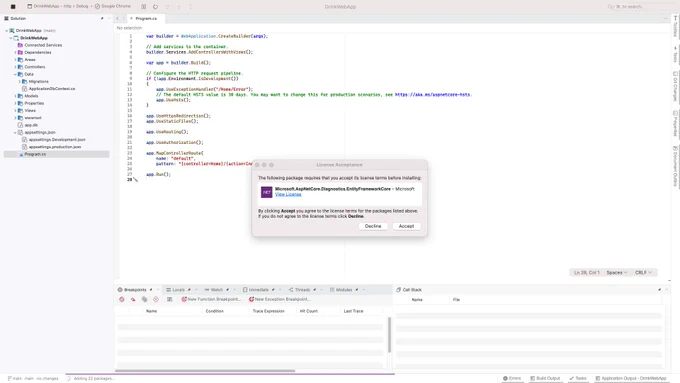This screenshot has height=383, width=680.
Task: Expand the Properties folder
Action: point(15,103)
